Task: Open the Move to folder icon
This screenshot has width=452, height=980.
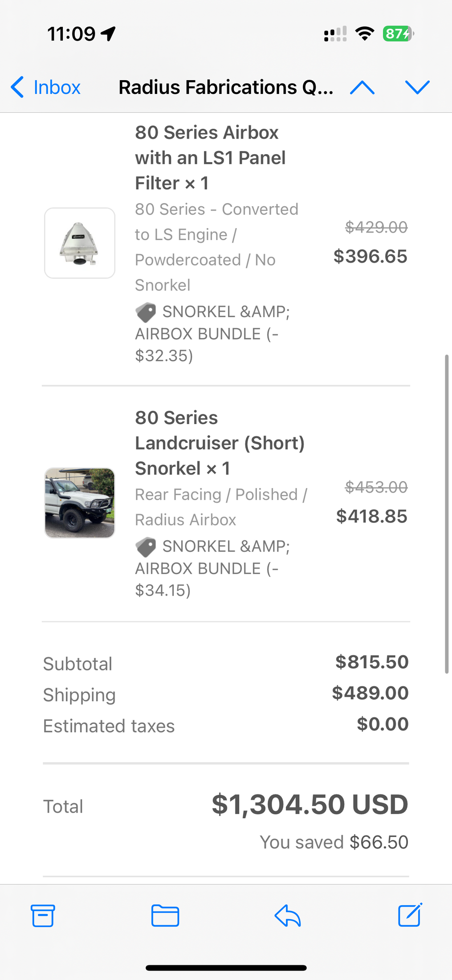Action: coord(165,916)
